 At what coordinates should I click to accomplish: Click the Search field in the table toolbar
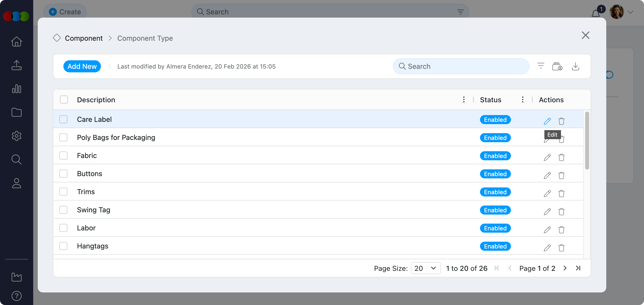click(x=461, y=66)
